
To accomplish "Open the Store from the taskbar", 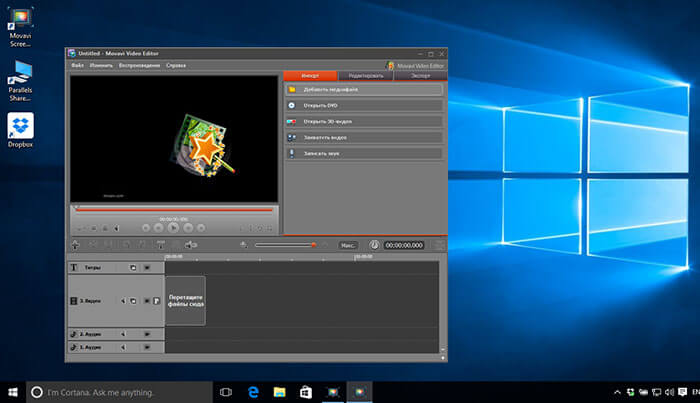I will click(x=306, y=392).
